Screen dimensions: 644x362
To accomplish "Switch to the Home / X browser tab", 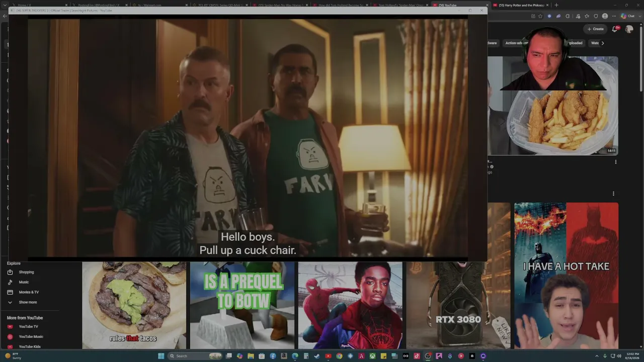I will click(38, 5).
